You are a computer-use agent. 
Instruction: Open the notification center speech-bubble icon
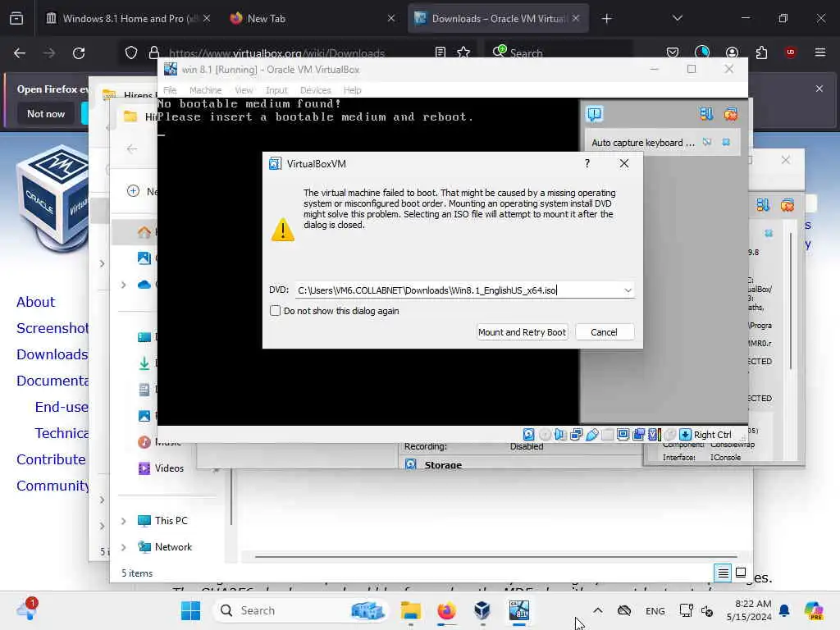pos(595,113)
